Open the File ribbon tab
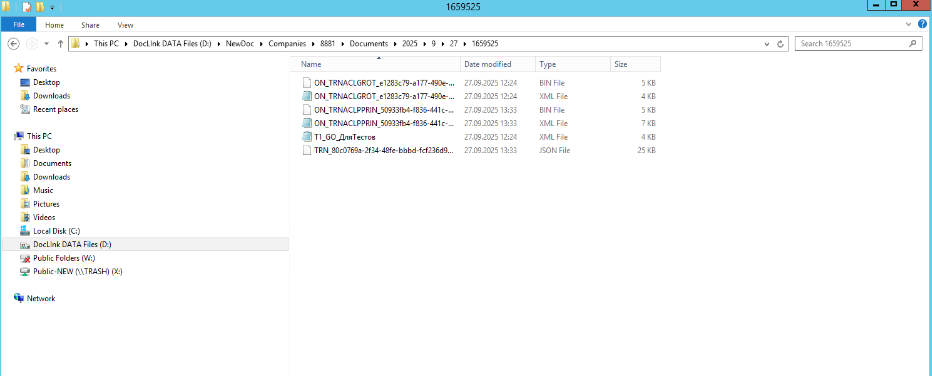 pos(18,25)
